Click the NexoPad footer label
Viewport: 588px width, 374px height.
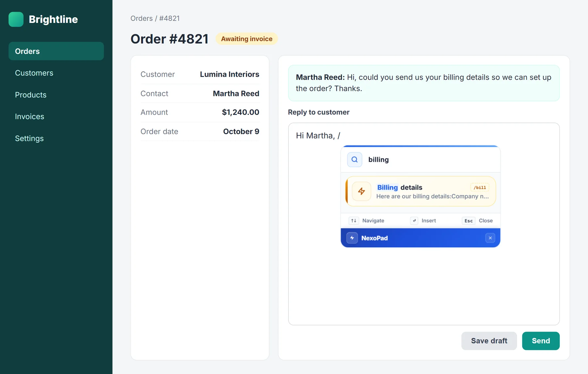pyautogui.click(x=374, y=238)
